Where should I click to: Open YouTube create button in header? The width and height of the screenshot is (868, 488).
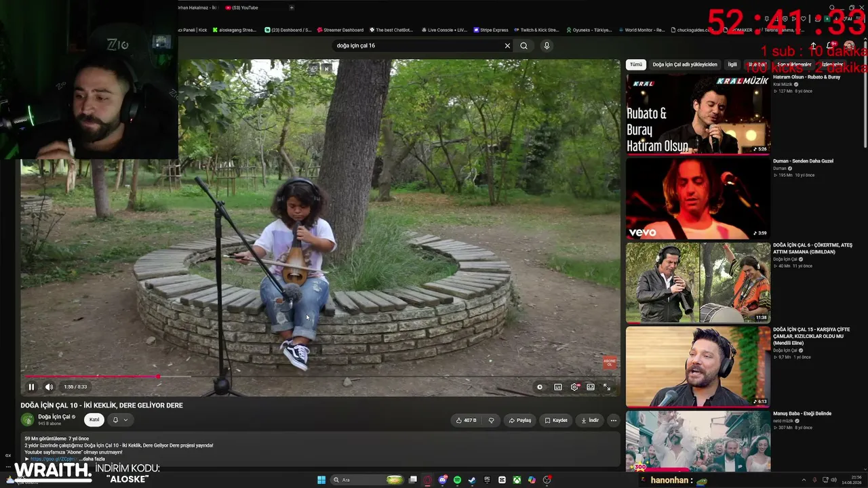(813, 46)
